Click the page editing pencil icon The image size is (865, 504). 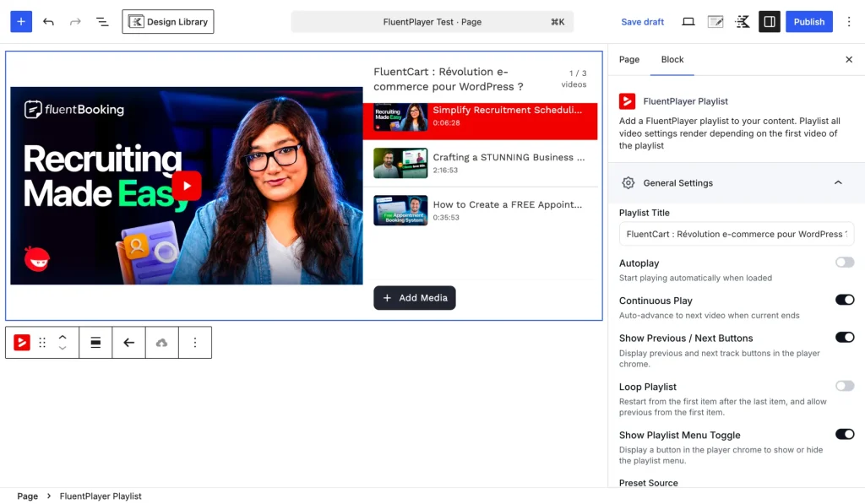pyautogui.click(x=715, y=21)
